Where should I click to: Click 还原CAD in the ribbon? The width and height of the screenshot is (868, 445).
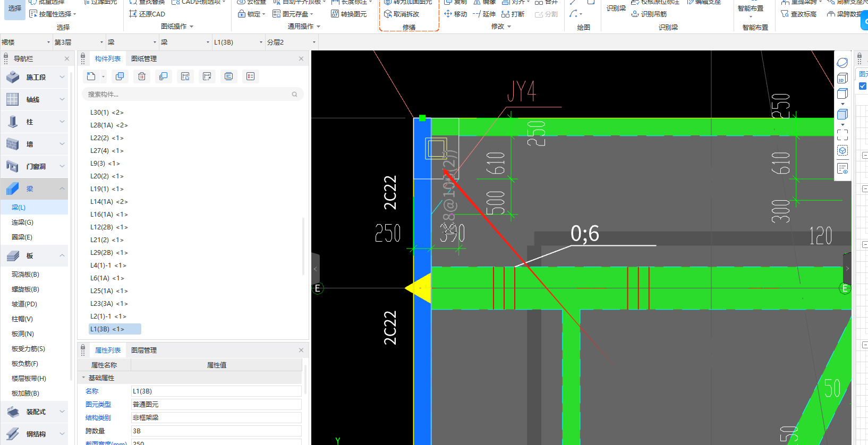pyautogui.click(x=147, y=14)
